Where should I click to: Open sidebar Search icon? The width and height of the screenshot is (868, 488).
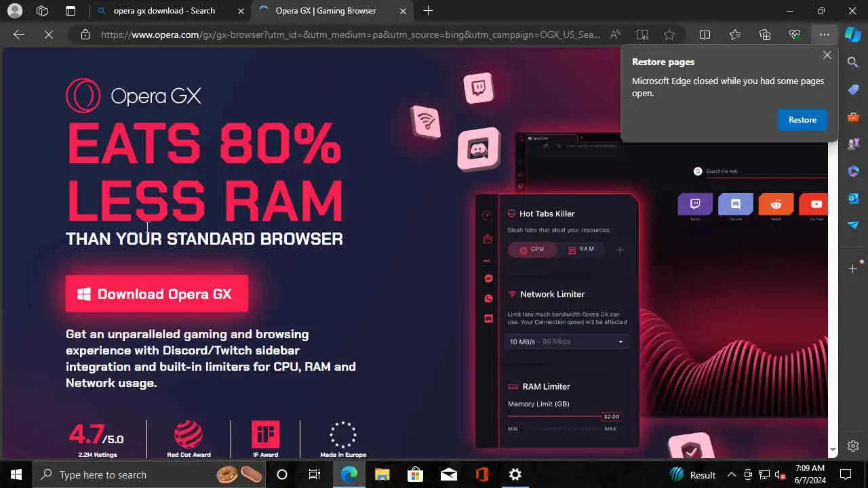coord(853,62)
